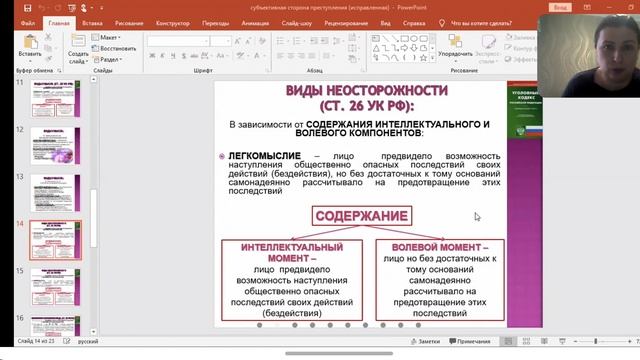Select the straight line shape
640x360 pixels.
tap(385, 39)
